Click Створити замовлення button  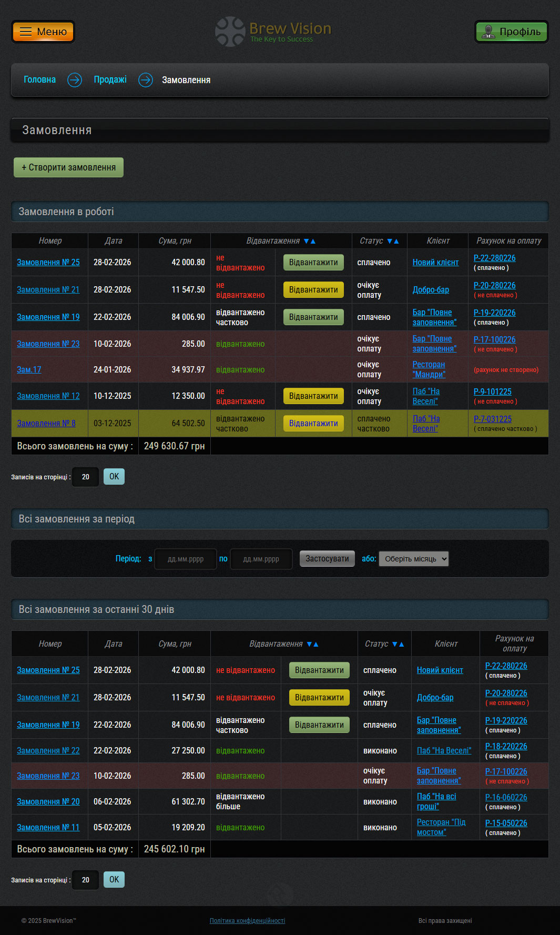tap(68, 167)
